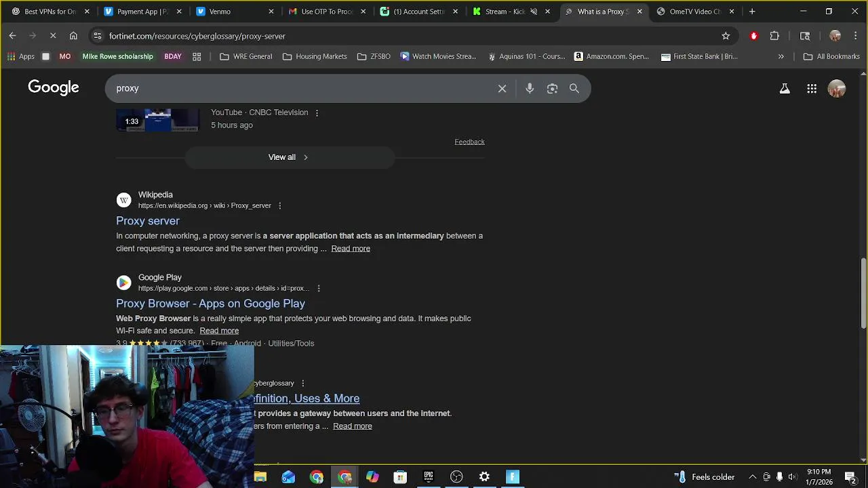Open Apps shortcut in bookmarks bar
This screenshot has height=488, width=868.
click(20, 56)
